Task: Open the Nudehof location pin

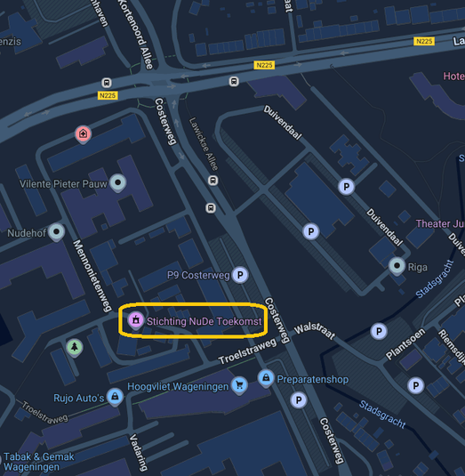Action: pyautogui.click(x=56, y=232)
